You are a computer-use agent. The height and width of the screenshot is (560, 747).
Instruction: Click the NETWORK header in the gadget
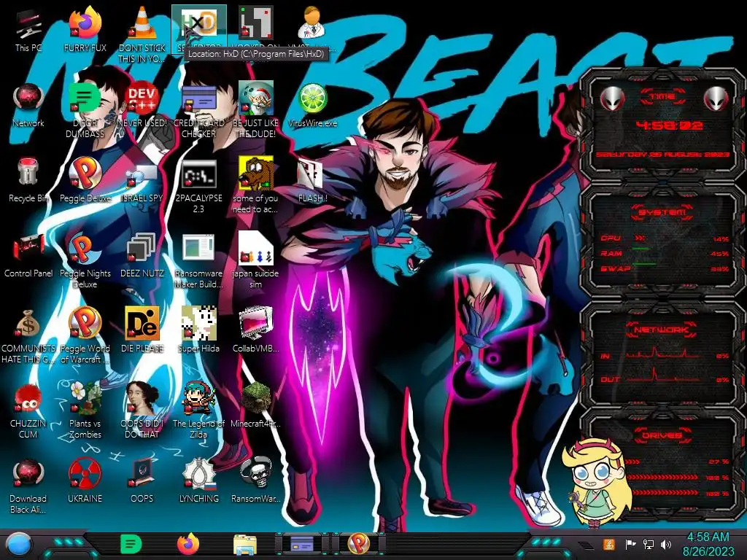[661, 330]
